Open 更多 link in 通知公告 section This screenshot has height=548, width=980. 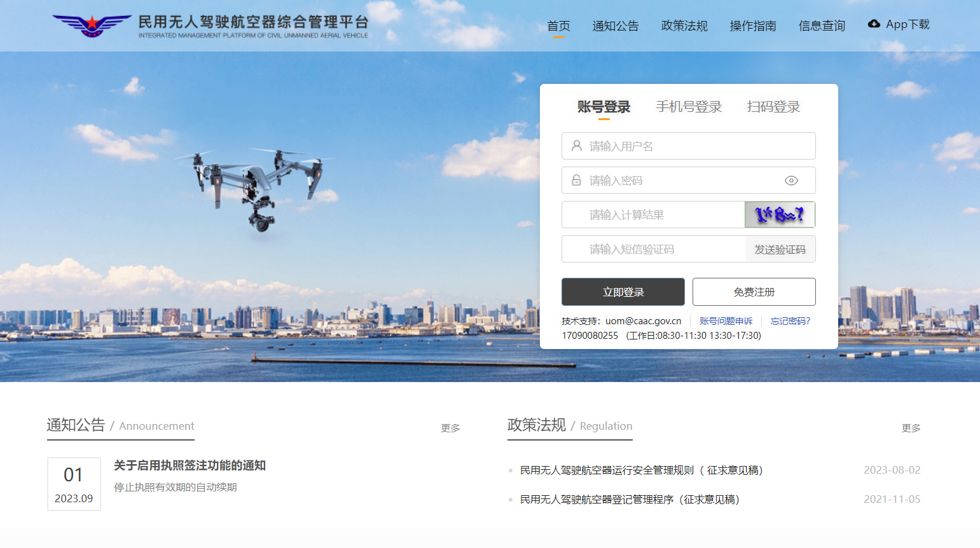(450, 428)
